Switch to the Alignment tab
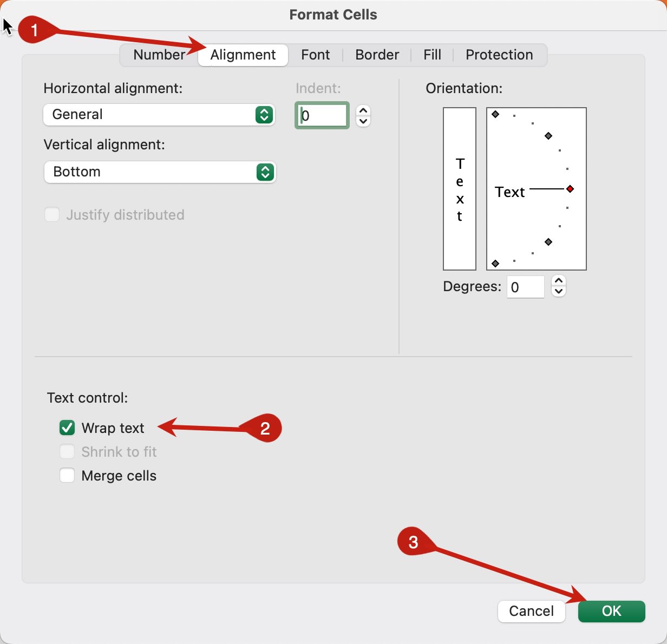 click(243, 55)
